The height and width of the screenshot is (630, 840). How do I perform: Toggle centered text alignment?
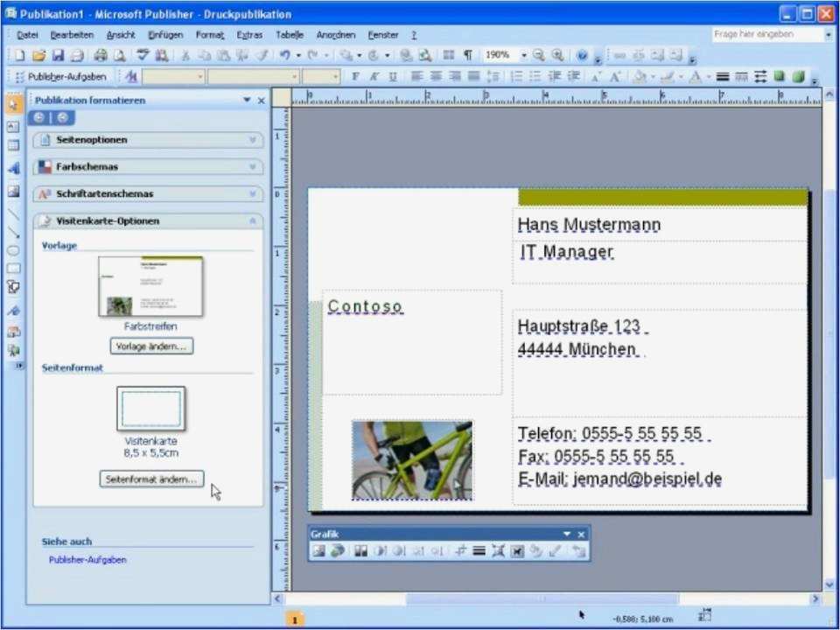click(x=436, y=77)
